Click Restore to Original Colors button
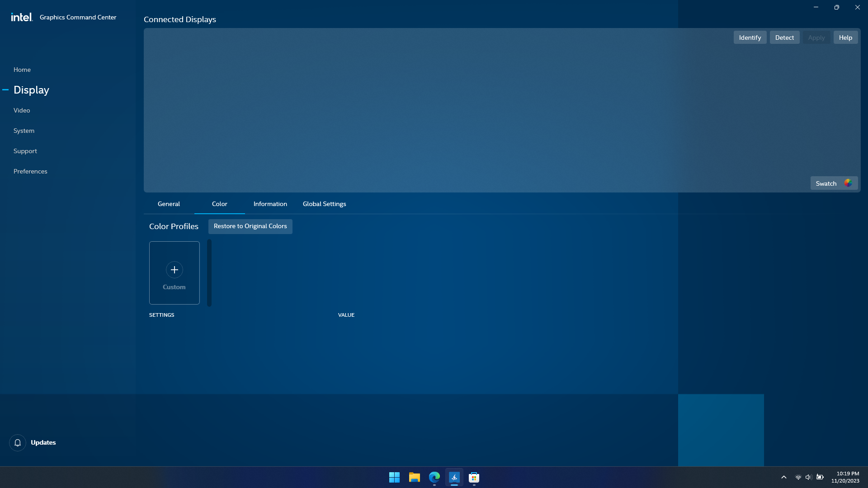868x488 pixels. (x=250, y=226)
